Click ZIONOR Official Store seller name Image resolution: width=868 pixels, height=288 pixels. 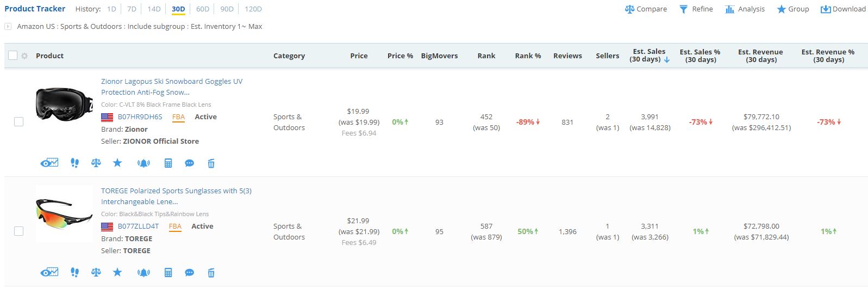pyautogui.click(x=161, y=141)
